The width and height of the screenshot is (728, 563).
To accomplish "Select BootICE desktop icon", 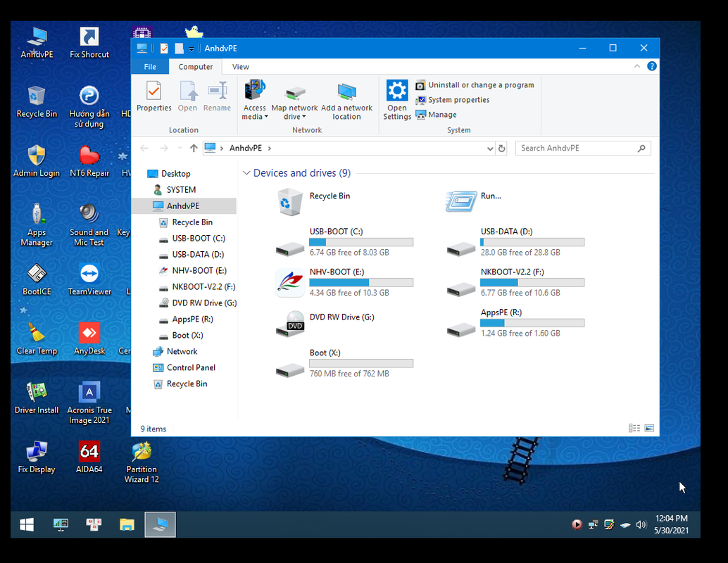I will pyautogui.click(x=37, y=280).
